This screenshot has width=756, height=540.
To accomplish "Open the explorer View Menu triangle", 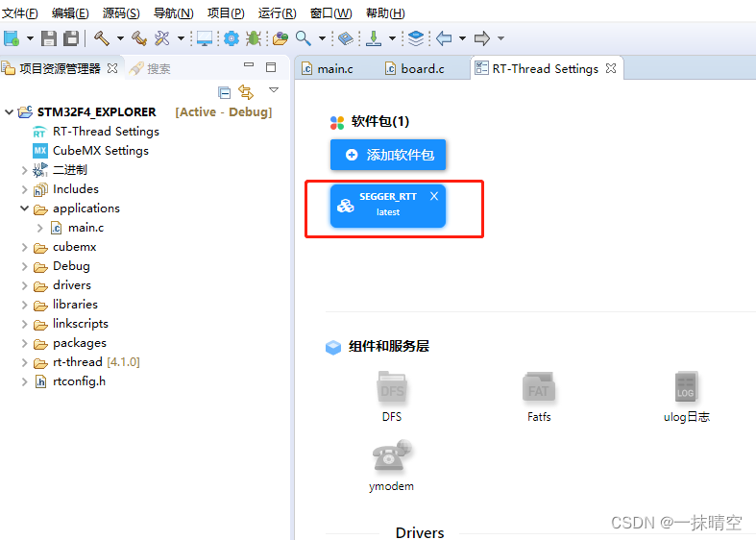I will 274,89.
